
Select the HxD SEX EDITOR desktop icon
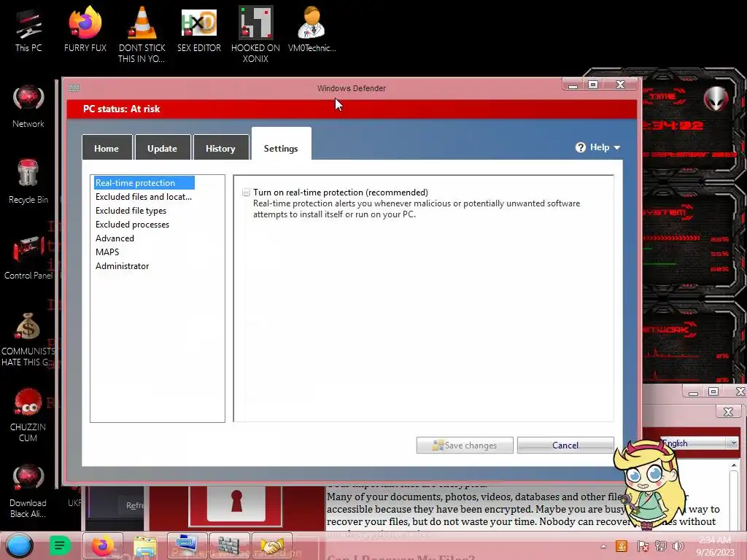point(199,31)
